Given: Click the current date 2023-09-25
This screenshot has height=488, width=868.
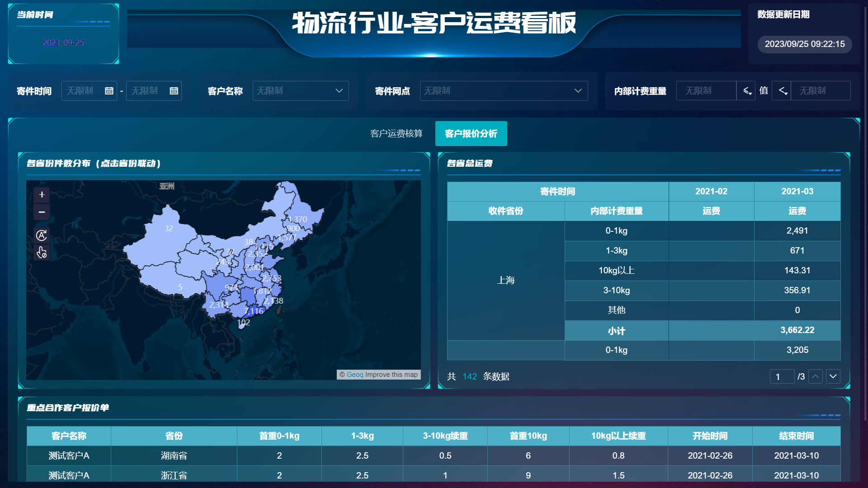Looking at the screenshot, I should pos(63,43).
